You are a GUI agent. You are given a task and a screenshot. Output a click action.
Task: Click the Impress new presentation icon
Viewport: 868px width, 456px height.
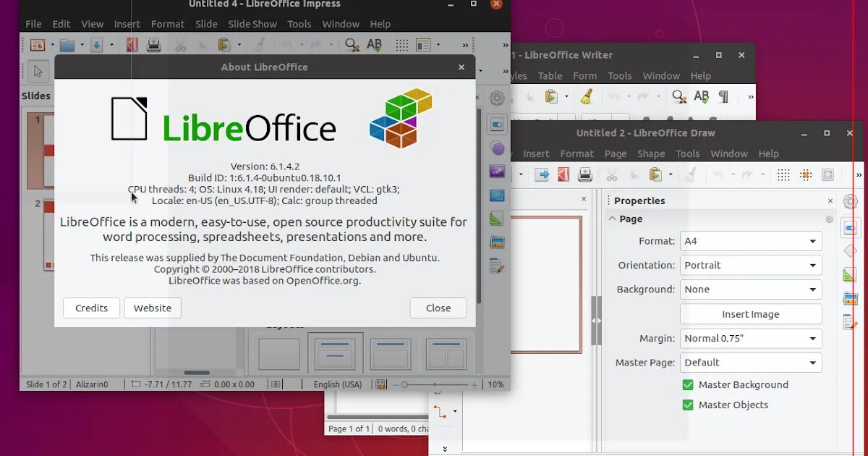pos(37,45)
